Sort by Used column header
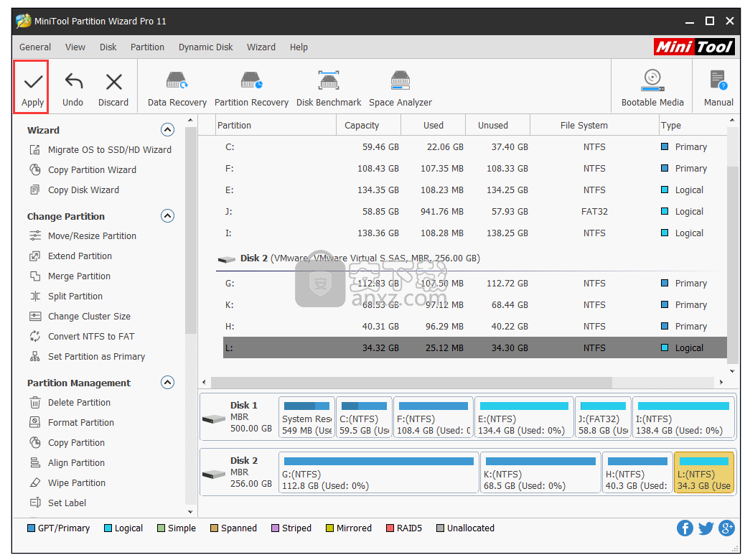 [434, 126]
